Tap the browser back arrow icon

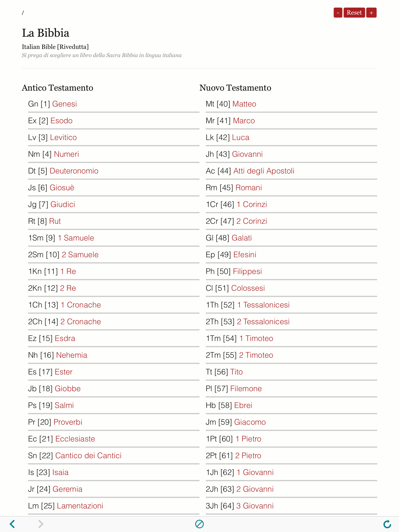[x=12, y=524]
